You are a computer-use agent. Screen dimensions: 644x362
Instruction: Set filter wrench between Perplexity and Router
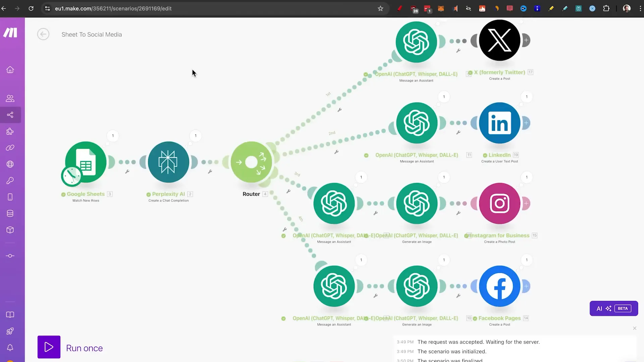[x=210, y=172]
